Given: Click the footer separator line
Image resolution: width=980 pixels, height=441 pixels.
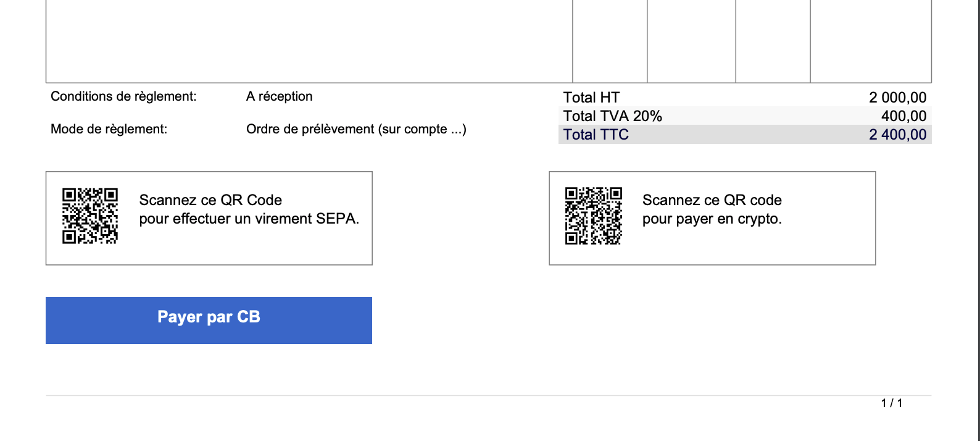Looking at the screenshot, I should (x=488, y=395).
